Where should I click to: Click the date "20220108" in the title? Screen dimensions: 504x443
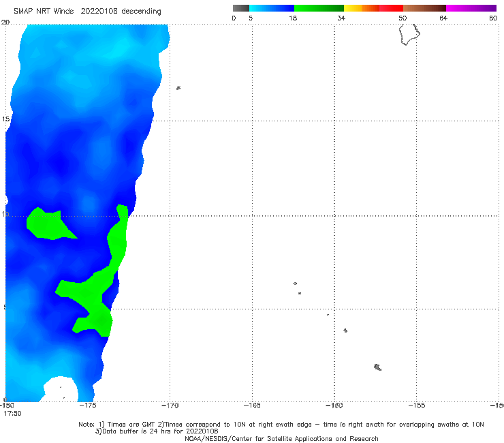[99, 11]
